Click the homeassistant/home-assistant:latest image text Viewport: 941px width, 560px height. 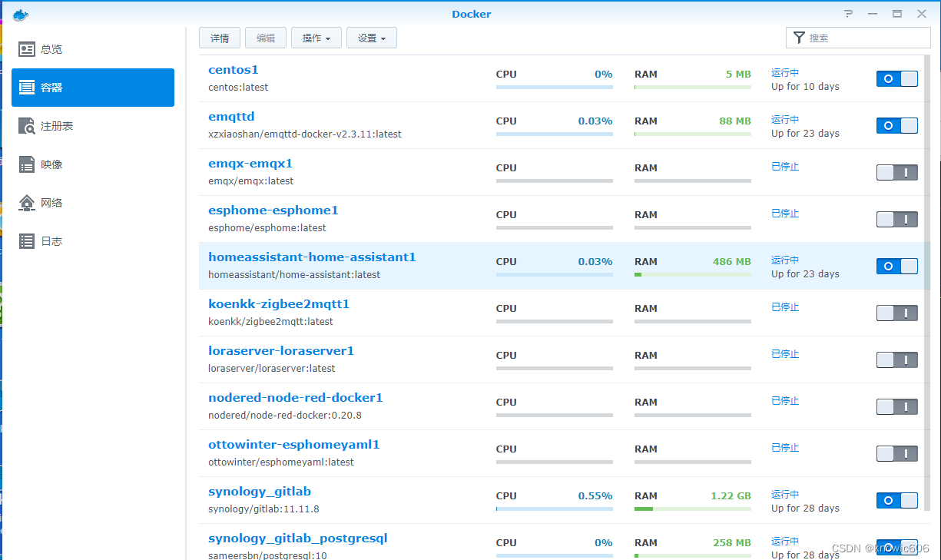point(294,275)
